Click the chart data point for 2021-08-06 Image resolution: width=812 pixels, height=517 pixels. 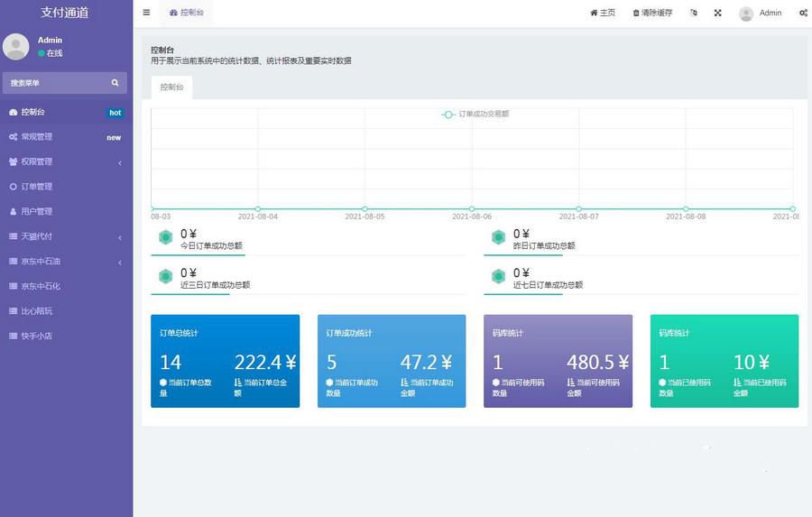coord(472,208)
